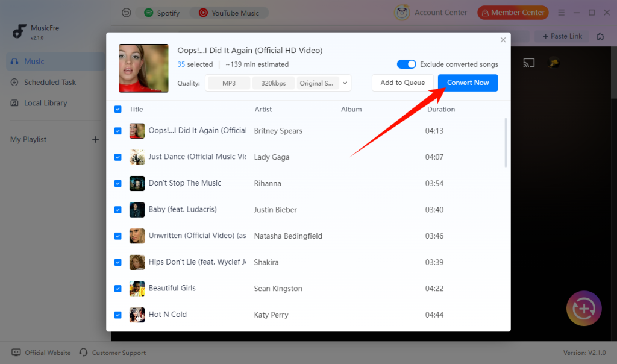Click the YouTube Music logo icon

(x=203, y=13)
